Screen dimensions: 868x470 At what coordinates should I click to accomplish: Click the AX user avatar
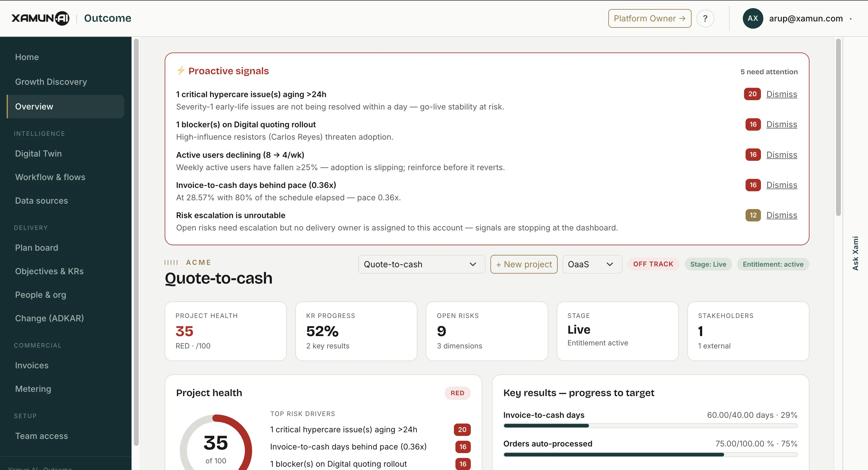752,18
